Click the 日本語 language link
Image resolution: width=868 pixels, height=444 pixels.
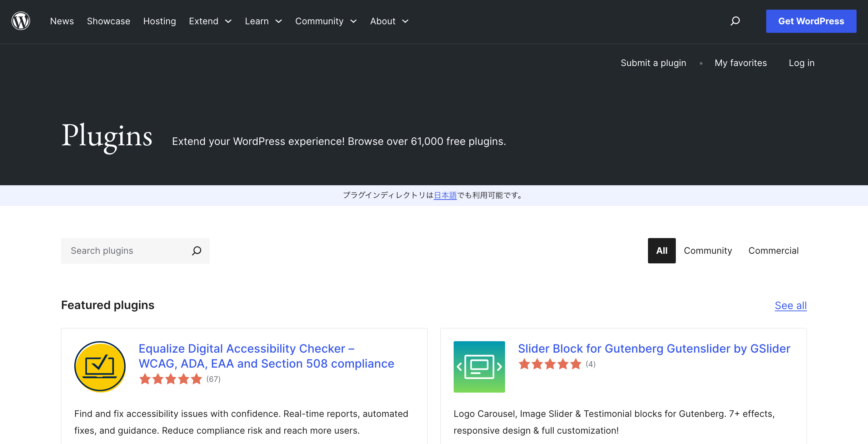[x=445, y=195]
